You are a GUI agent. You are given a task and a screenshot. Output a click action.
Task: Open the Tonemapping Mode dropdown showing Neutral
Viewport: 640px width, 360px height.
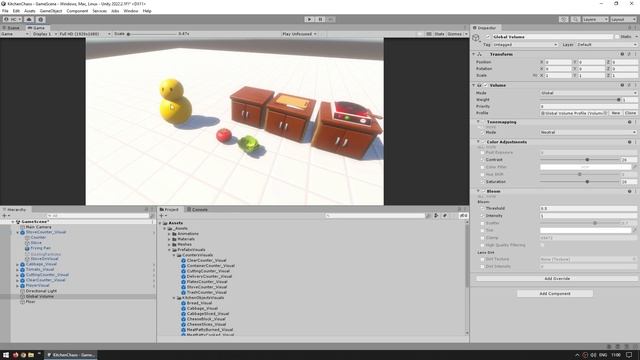588,133
